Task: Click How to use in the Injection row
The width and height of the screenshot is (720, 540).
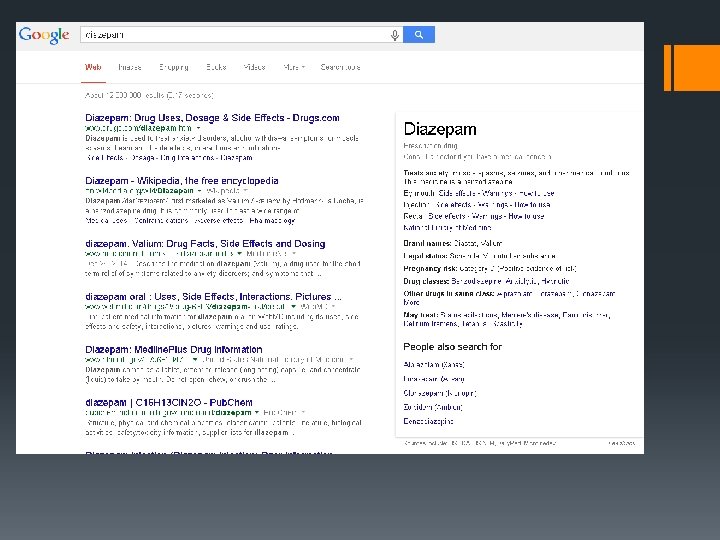Action: 532,205
